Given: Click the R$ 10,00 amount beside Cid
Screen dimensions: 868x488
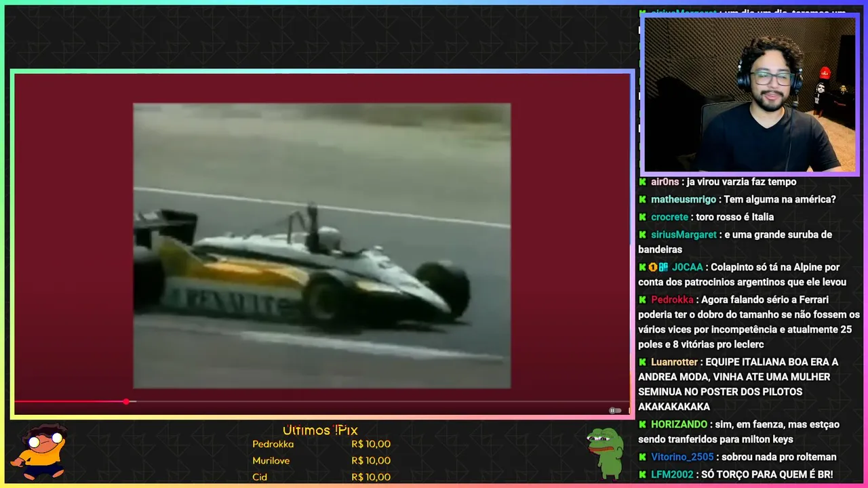Looking at the screenshot, I should pos(371,476).
